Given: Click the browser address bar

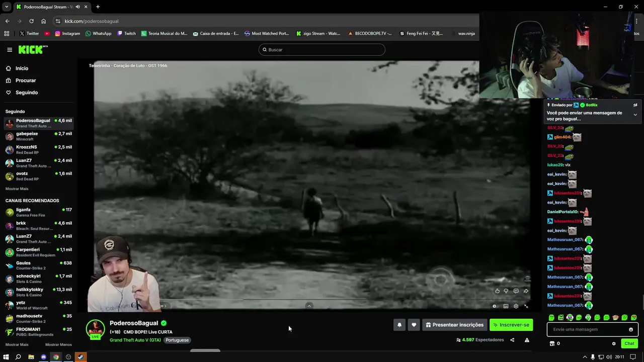Looking at the screenshot, I should [267, 21].
